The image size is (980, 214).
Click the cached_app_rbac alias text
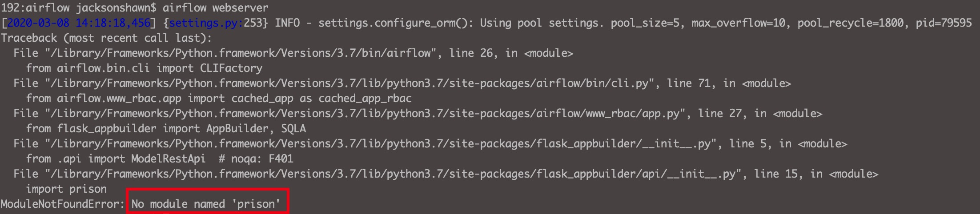coord(365,98)
